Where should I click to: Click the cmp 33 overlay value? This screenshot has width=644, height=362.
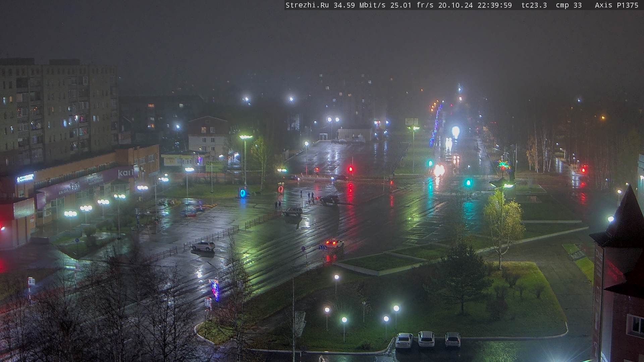[x=569, y=5]
